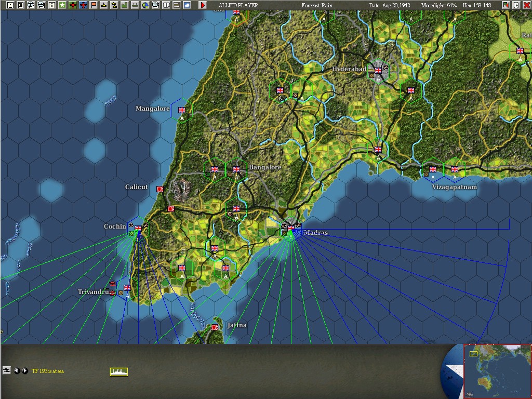
Task: Click the 'C' button in top bar
Action: [x=516, y=5]
